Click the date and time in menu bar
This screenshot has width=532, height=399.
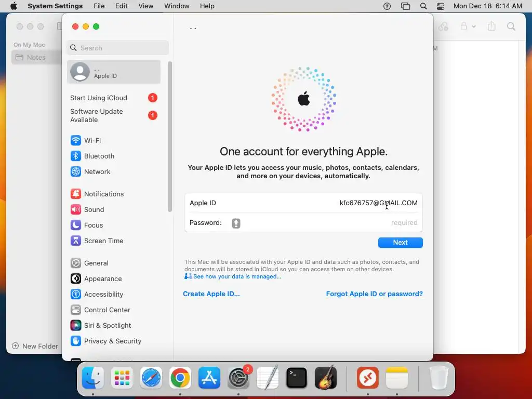coord(487,6)
